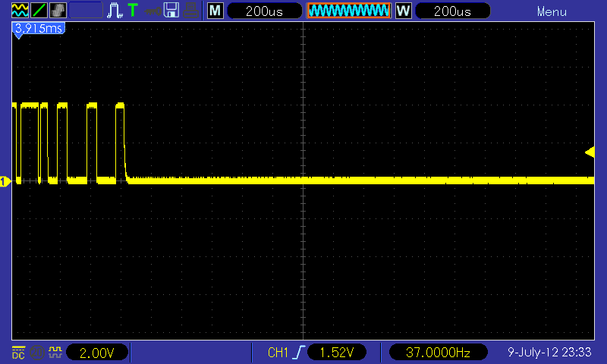Viewport: 607px width, 364px height.
Task: Click the 20 bandwidth limit icon
Action: (x=37, y=353)
